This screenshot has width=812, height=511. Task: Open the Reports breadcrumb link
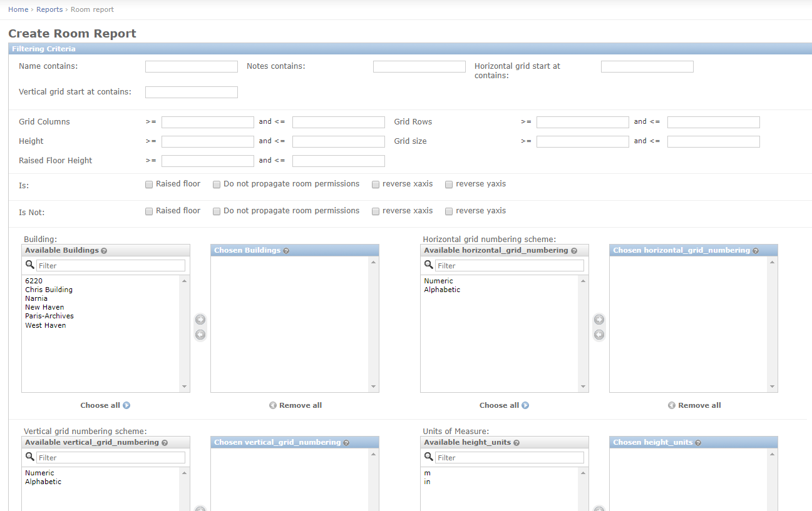pyautogui.click(x=49, y=9)
